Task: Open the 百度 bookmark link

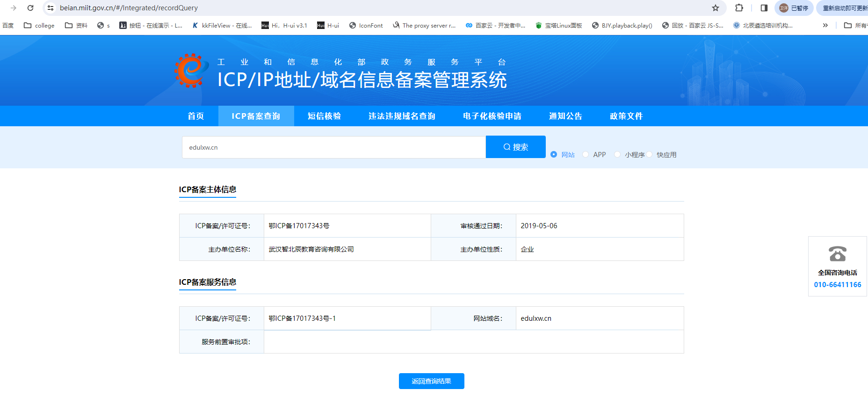Action: [8, 26]
